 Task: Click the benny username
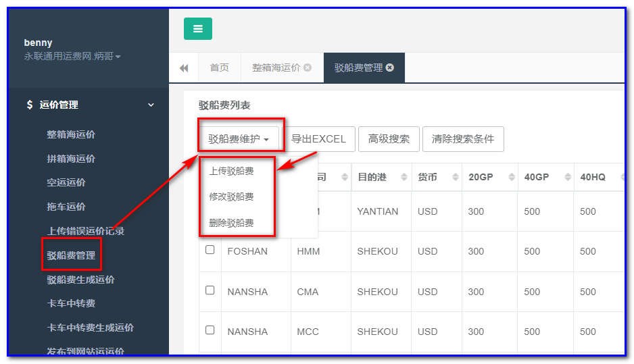pyautogui.click(x=38, y=43)
